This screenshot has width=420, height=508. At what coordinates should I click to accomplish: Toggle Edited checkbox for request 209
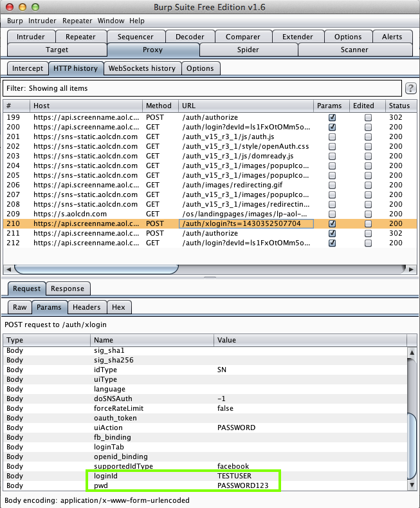point(368,214)
